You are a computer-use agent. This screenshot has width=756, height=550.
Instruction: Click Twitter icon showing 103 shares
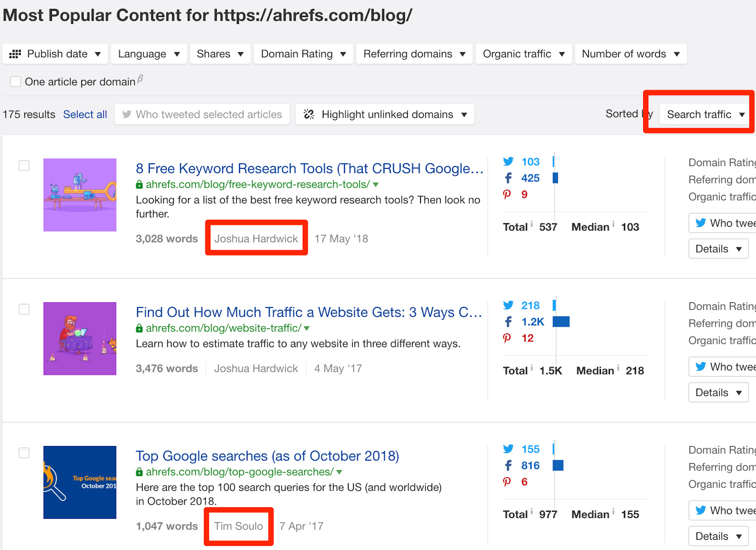(x=508, y=162)
